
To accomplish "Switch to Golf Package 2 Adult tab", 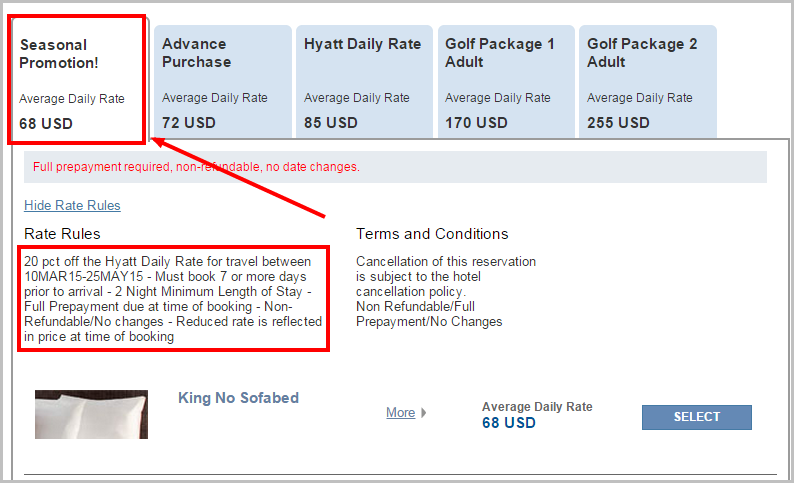I will tap(648, 82).
